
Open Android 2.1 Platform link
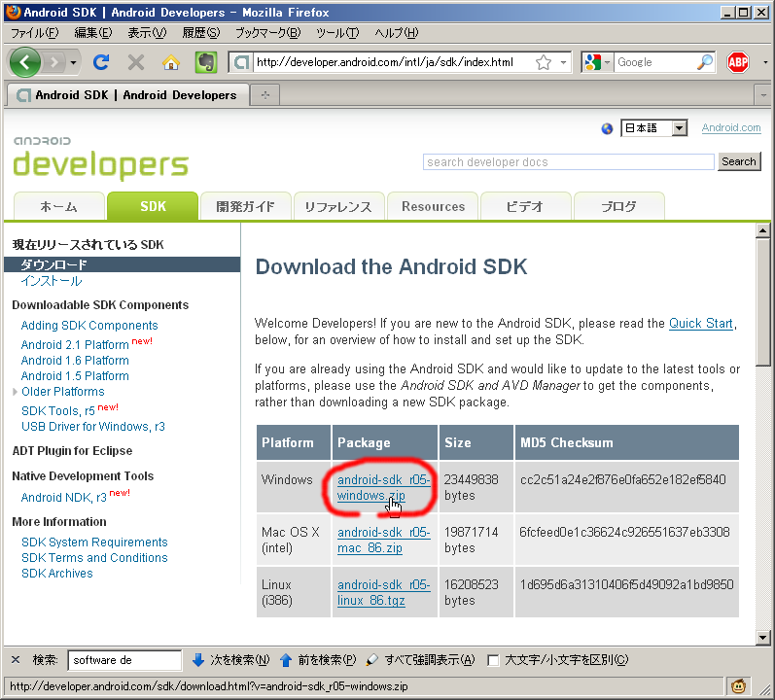pos(75,344)
